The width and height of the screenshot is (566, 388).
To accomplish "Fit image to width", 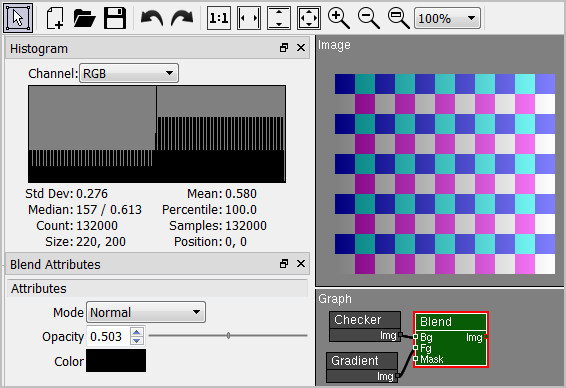I will click(x=249, y=18).
